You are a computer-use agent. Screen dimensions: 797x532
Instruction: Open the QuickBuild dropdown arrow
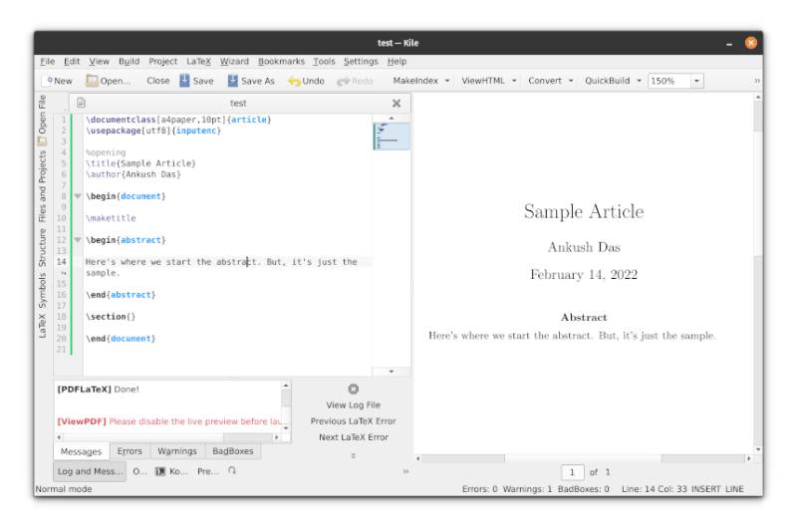point(639,81)
